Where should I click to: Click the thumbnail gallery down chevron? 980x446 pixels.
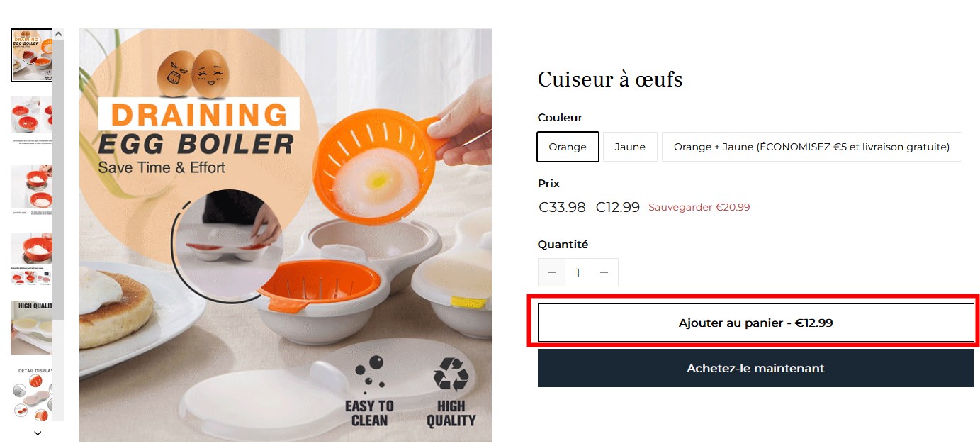coord(38,433)
